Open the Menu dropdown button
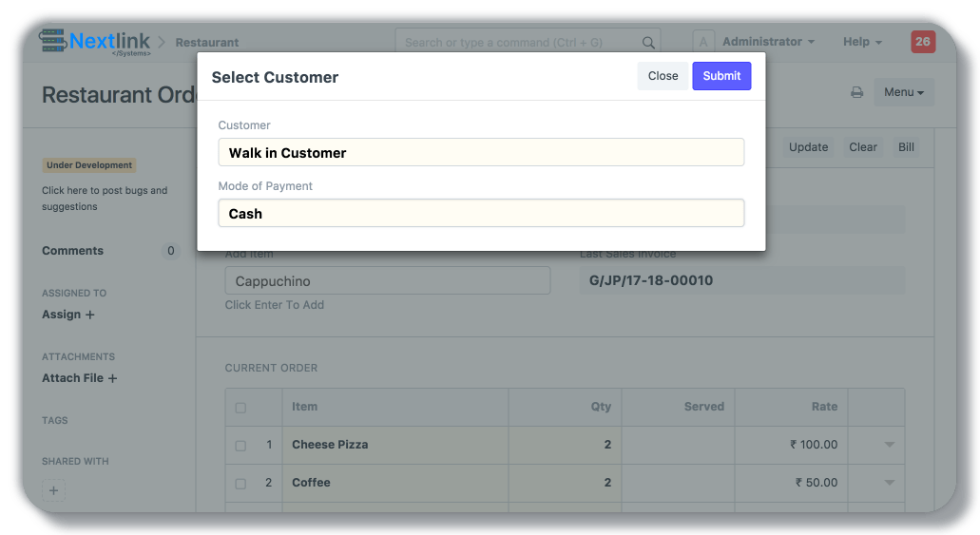Image resolution: width=980 pixels, height=535 pixels. click(x=903, y=92)
